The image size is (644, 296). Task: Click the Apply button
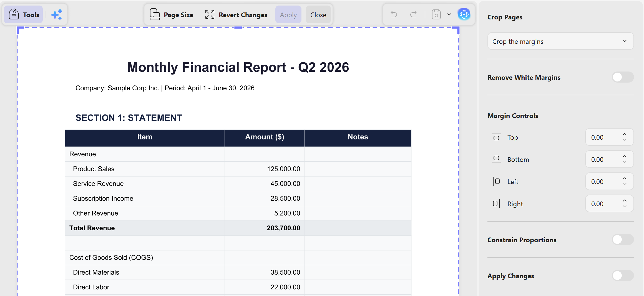[x=288, y=15]
